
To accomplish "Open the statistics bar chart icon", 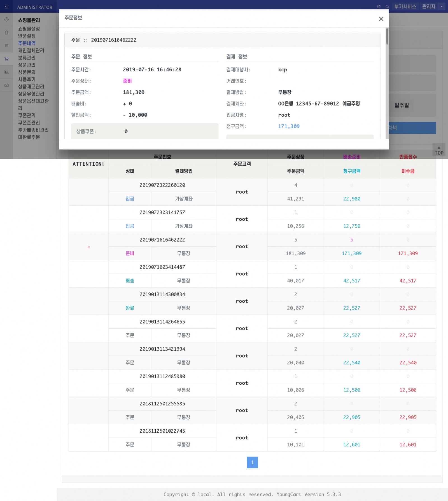I will click(x=6, y=72).
